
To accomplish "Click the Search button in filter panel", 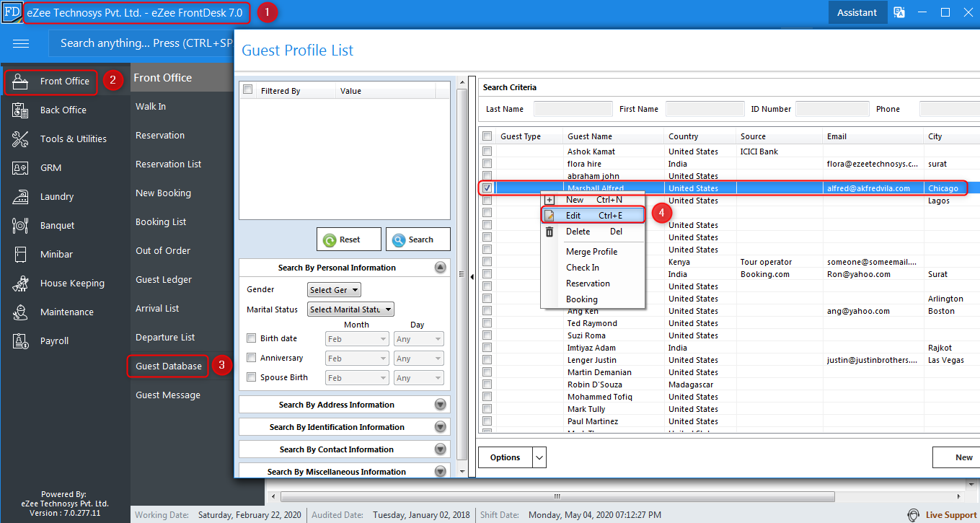I will pos(418,239).
